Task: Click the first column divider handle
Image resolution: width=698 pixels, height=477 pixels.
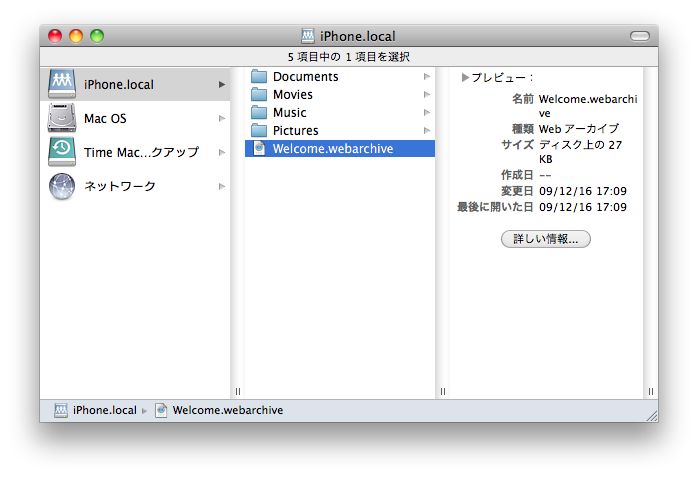Action: (x=238, y=392)
